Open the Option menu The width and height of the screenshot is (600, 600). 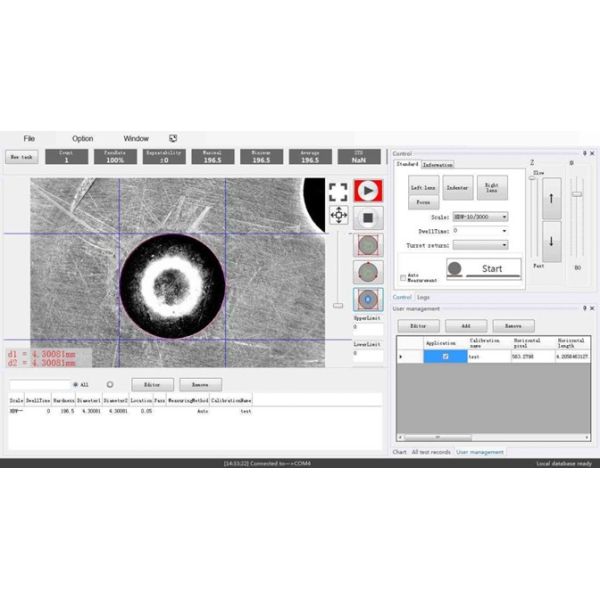click(82, 138)
